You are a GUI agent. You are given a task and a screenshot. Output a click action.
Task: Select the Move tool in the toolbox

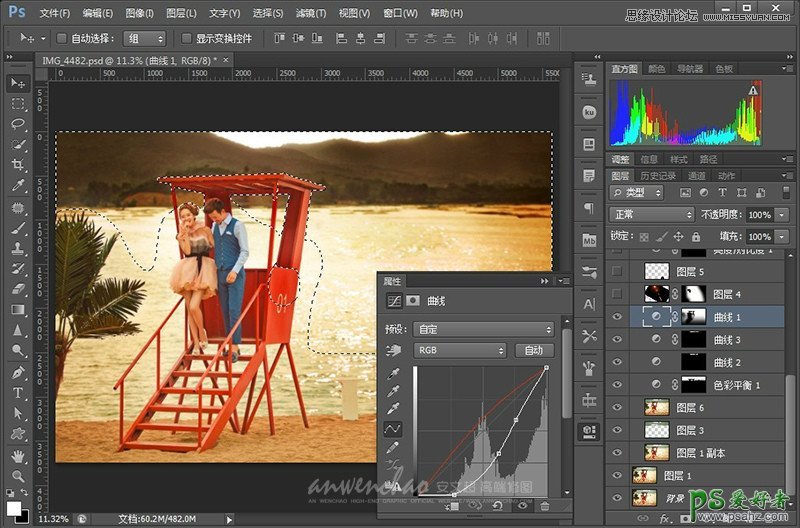pos(18,82)
